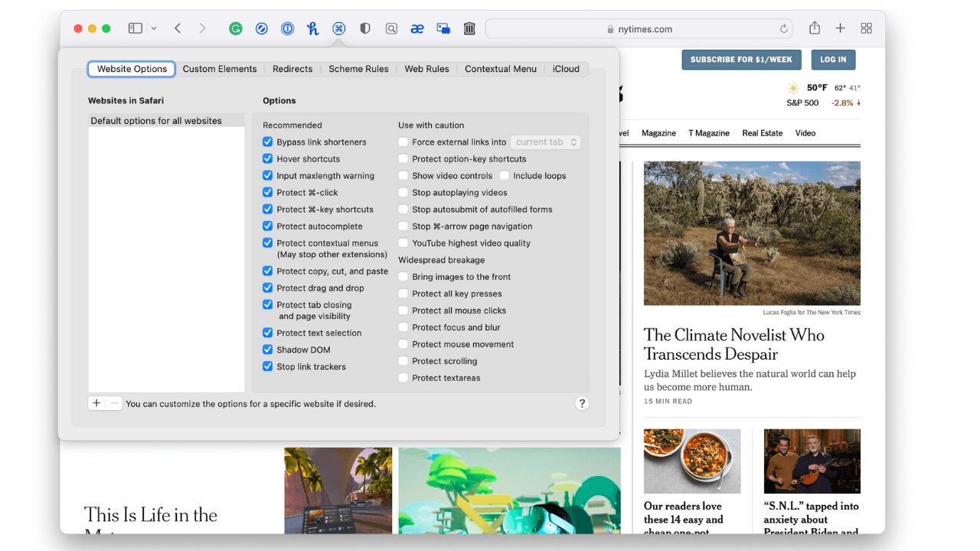Toggle the Safari sidebar icon
Viewport: 980px width, 551px height.
pos(136,28)
